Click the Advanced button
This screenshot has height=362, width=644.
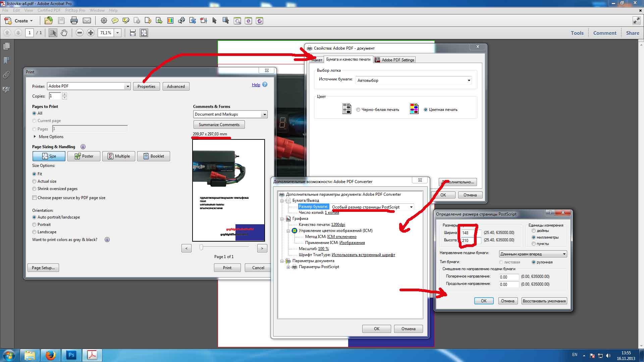(x=176, y=86)
